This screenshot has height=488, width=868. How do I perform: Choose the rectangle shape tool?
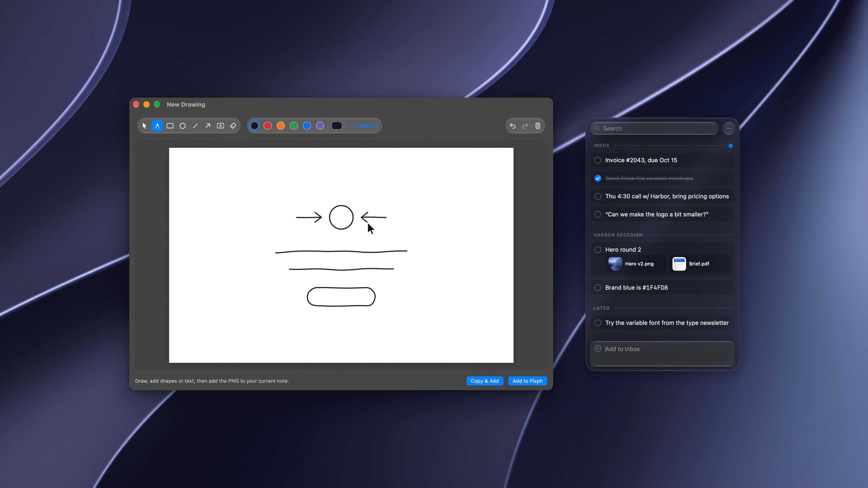click(170, 126)
